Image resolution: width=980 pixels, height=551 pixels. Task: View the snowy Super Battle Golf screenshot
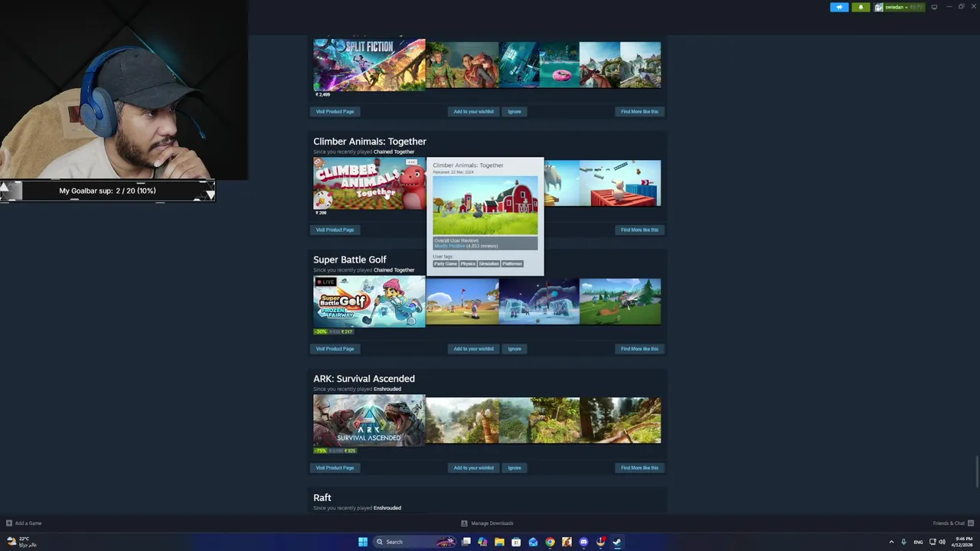click(x=539, y=302)
